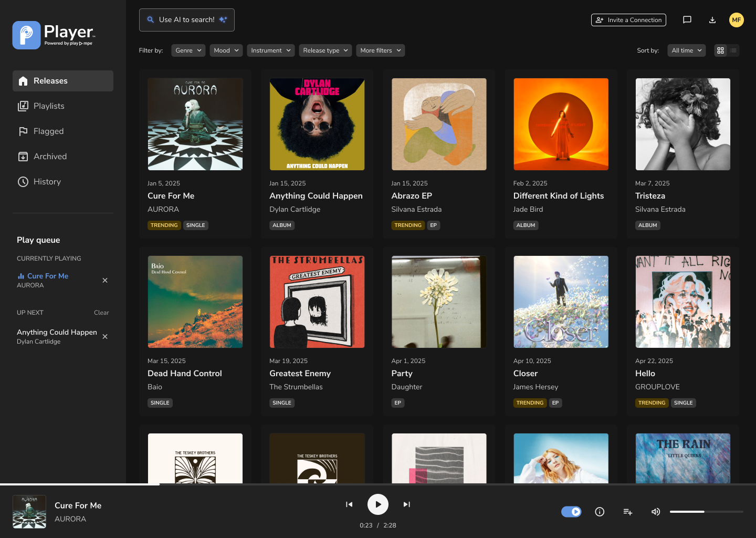Viewport: 756px width, 538px height.
Task: Open the Release type filter dropdown
Action: 325,50
